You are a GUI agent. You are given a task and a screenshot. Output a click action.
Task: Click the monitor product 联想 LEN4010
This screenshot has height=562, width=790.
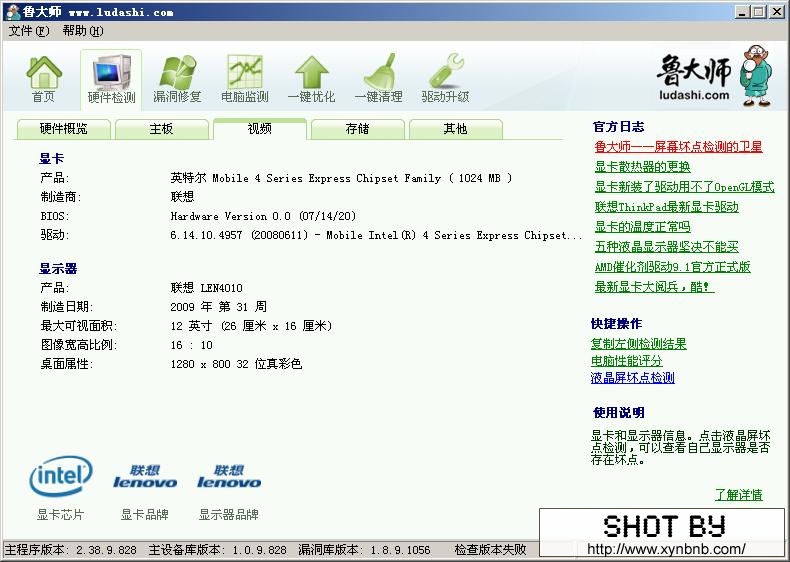click(207, 288)
